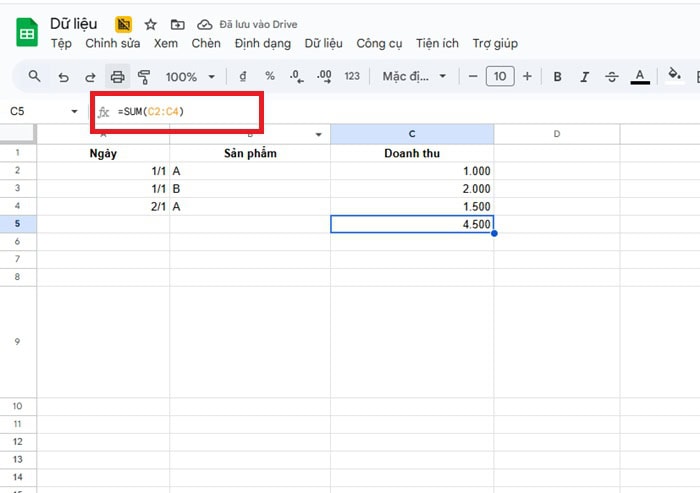This screenshot has height=493, width=700.
Task: Open the 100% zoom dropdown
Action: pos(188,76)
